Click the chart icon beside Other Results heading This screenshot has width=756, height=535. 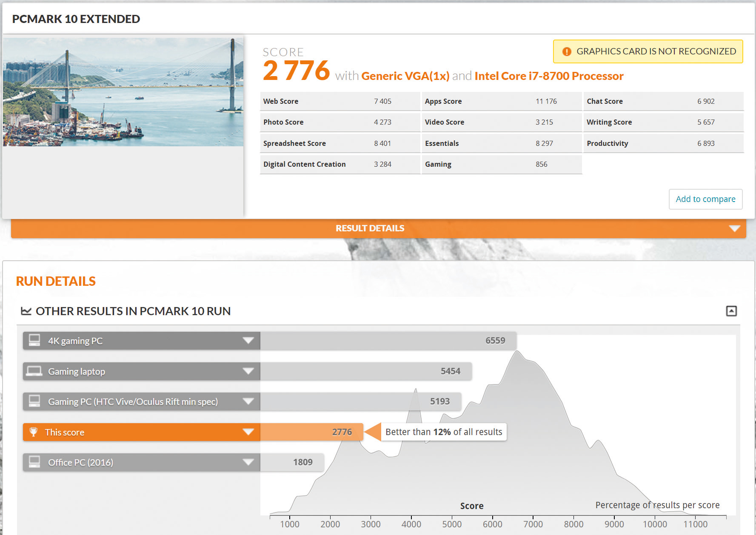[26, 311]
